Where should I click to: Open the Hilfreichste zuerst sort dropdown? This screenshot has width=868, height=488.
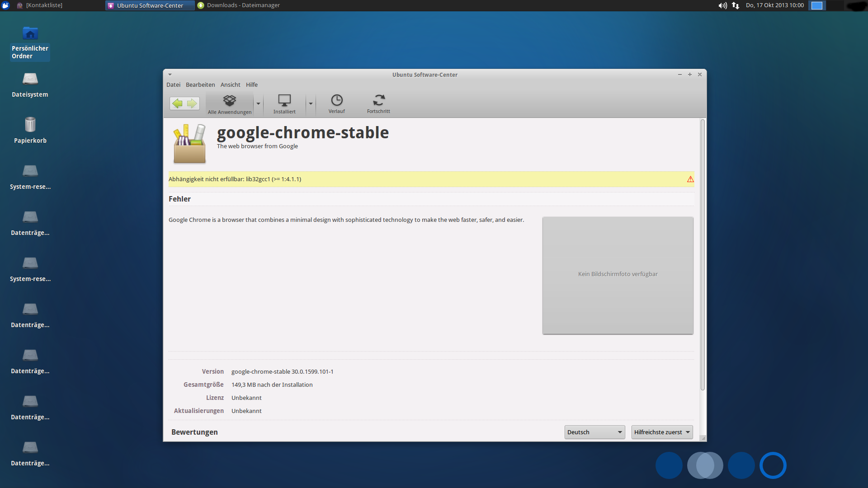tap(662, 432)
